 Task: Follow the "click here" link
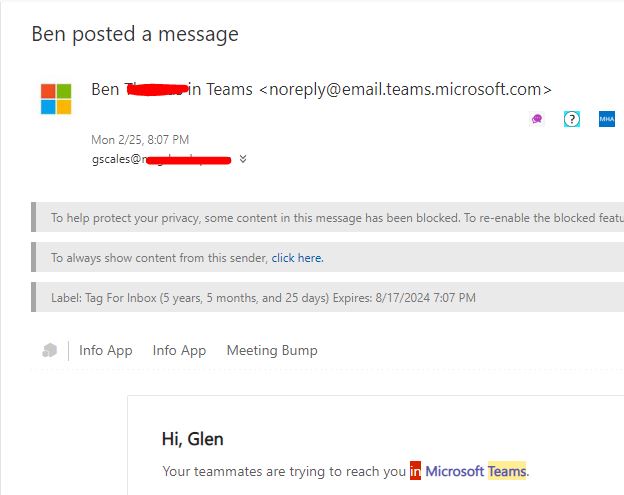pyautogui.click(x=297, y=258)
